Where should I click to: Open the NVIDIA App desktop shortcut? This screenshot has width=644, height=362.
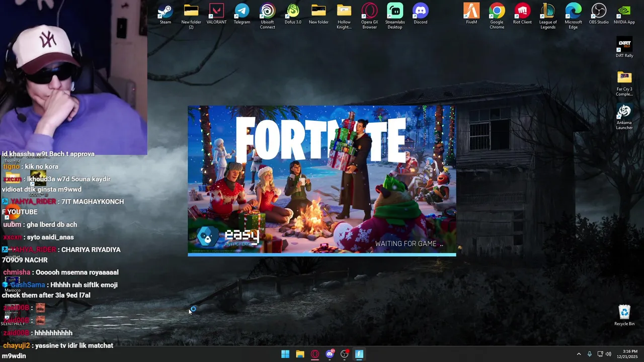624,14
